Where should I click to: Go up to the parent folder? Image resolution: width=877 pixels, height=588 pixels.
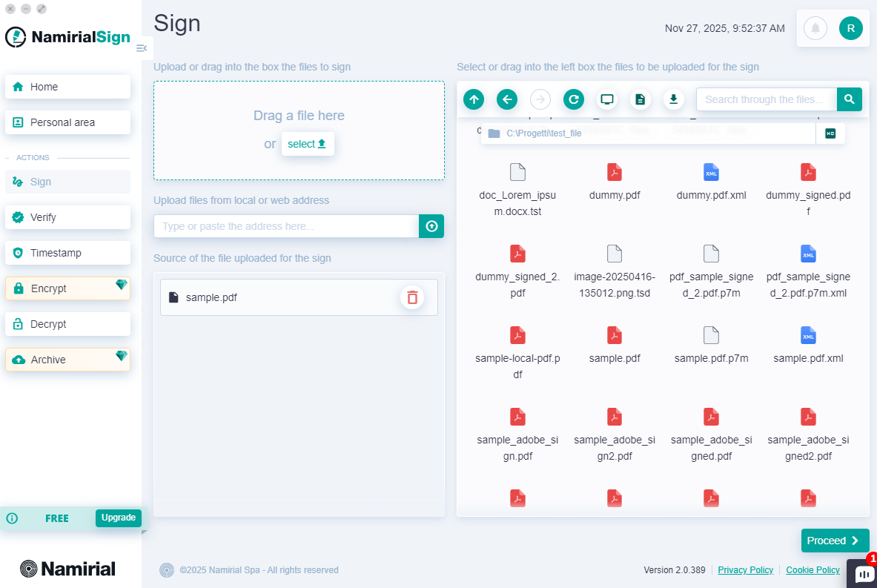pyautogui.click(x=474, y=99)
